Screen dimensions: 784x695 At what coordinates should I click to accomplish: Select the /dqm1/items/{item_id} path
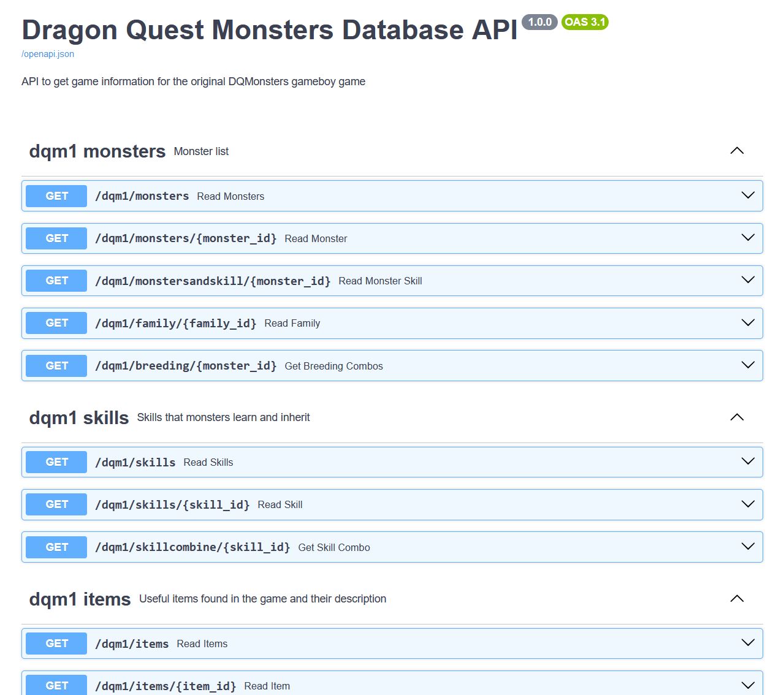tap(166, 686)
